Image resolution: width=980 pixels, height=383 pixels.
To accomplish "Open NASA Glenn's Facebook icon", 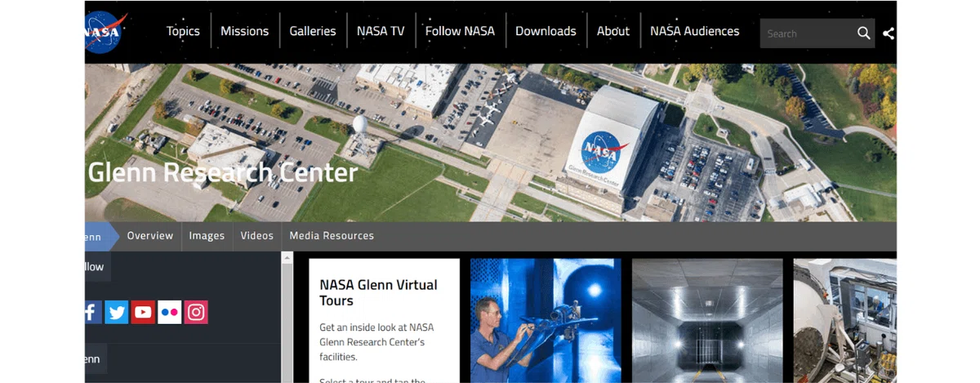I will [93, 312].
